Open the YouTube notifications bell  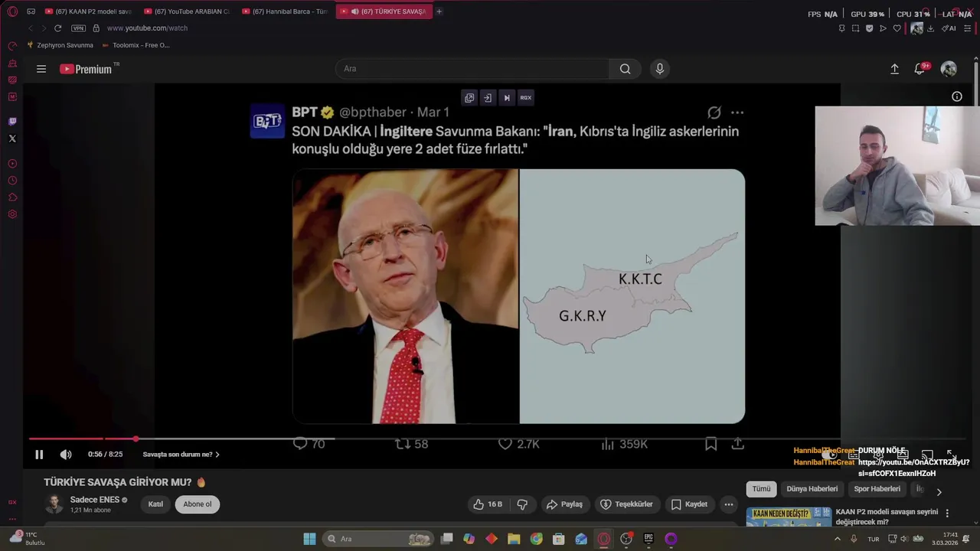[920, 69]
